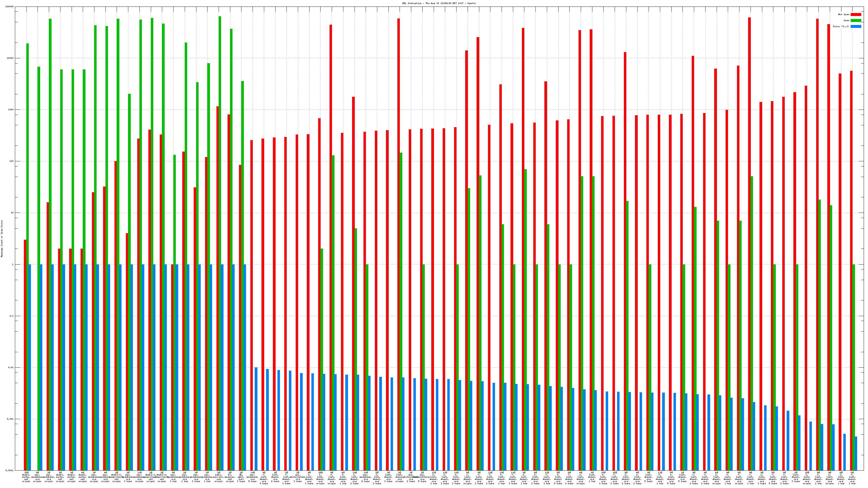Click the y-axis tick label 1
Screen dimensions: 868x488
coord(13,264)
